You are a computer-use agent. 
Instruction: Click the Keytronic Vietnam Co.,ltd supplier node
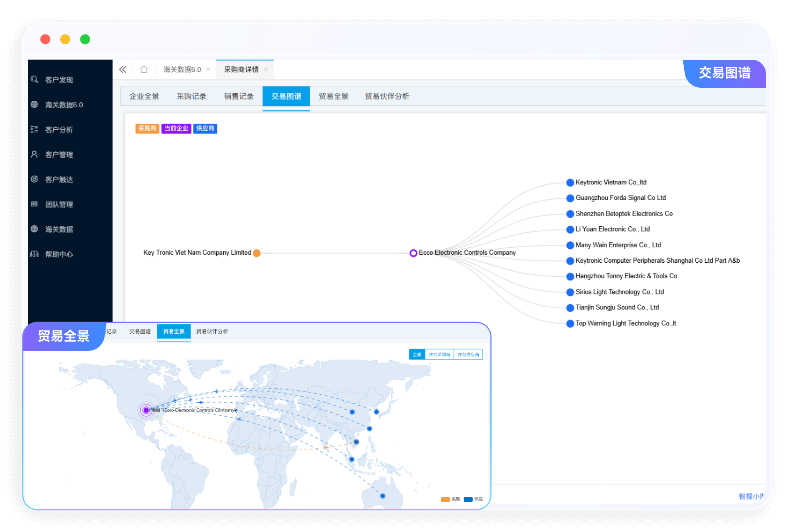tap(570, 182)
